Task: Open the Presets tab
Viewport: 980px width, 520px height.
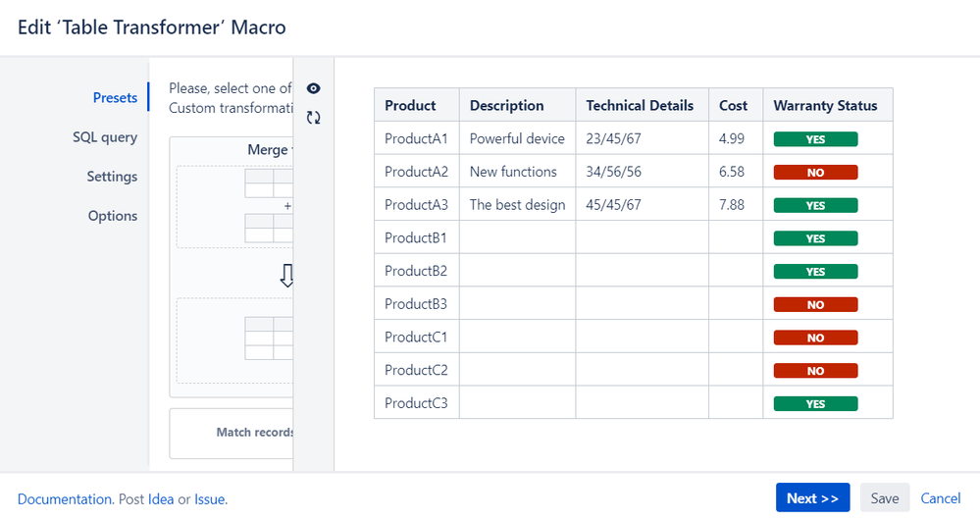Action: pos(115,97)
